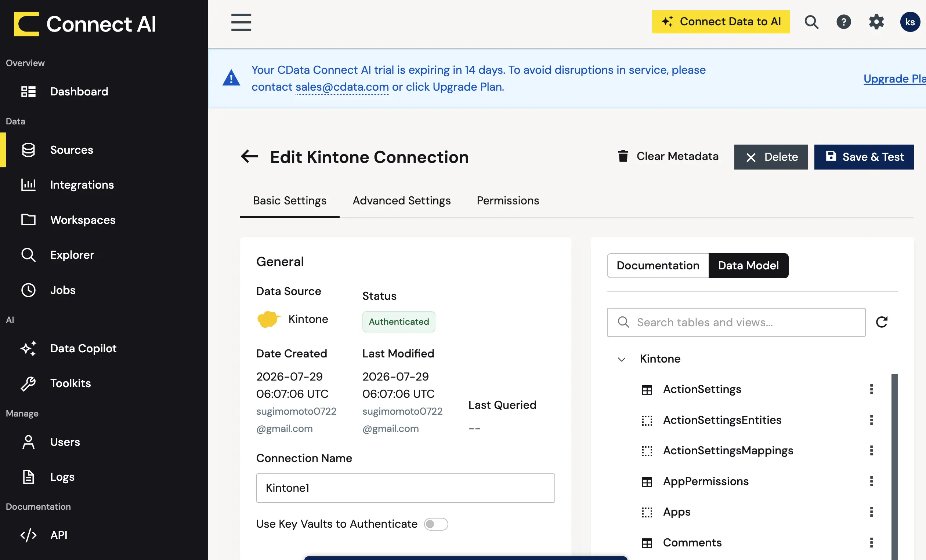The width and height of the screenshot is (926, 560).
Task: Click the Connect AI logo icon
Action: pos(26,23)
